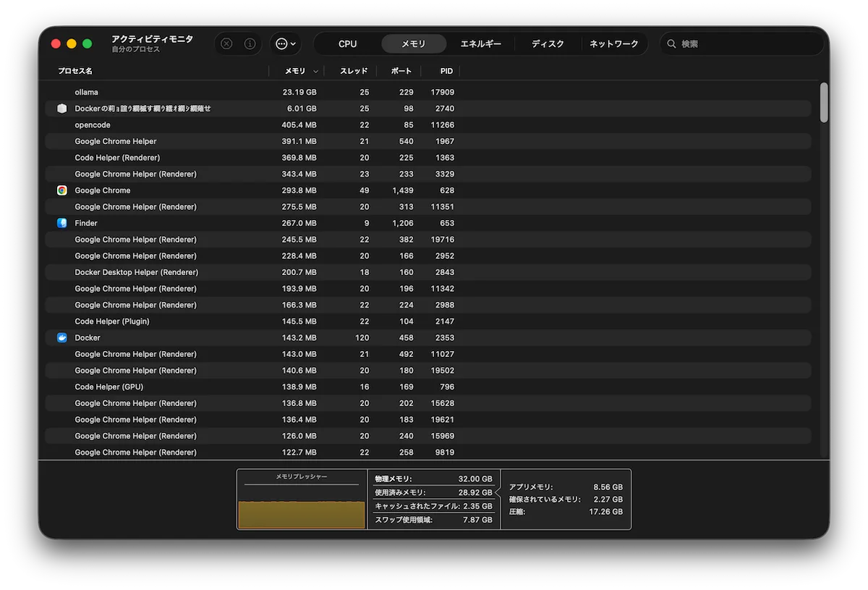Sort by スレッド column header
The height and width of the screenshot is (590, 868).
[x=354, y=71]
